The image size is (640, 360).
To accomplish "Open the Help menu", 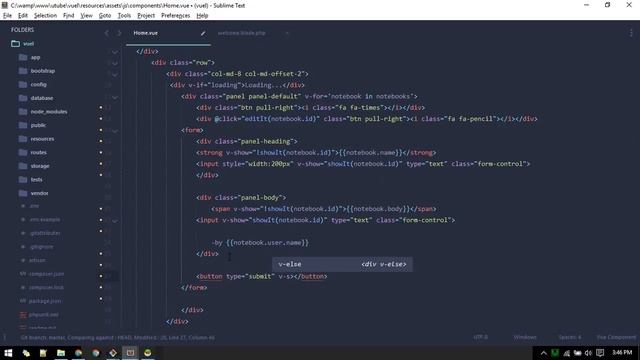I will (x=202, y=16).
